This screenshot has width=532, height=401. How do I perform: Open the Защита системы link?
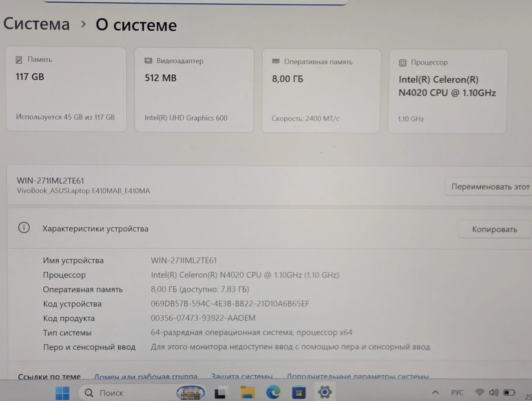[x=242, y=377]
